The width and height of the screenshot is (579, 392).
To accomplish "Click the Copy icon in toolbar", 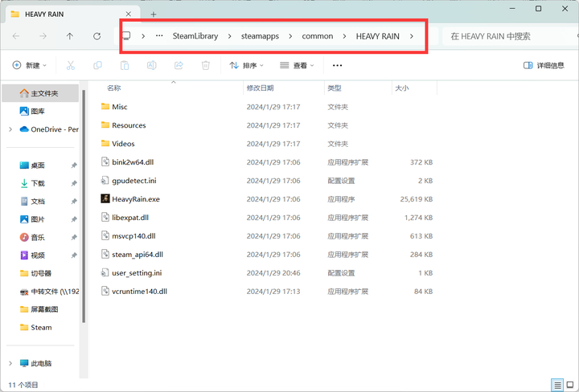I will click(97, 65).
